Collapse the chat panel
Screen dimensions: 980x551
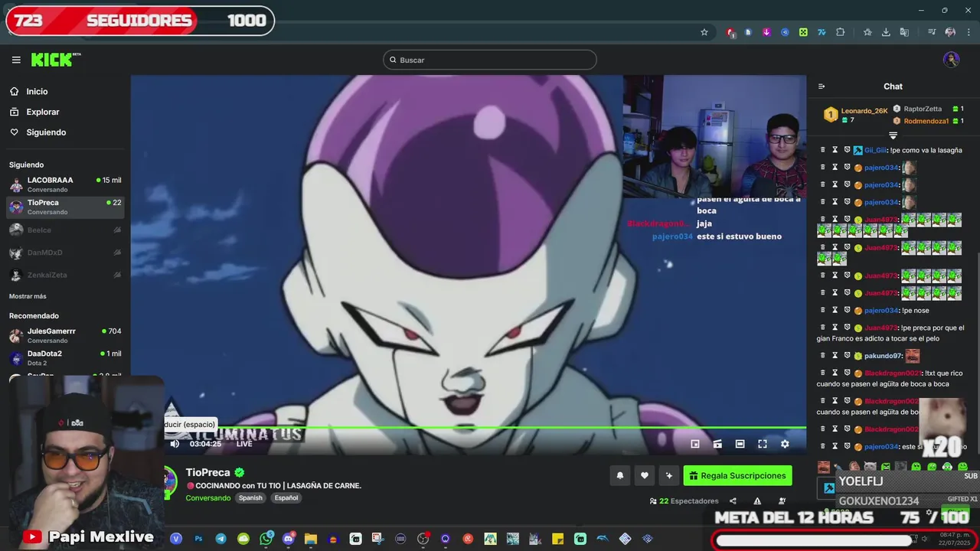pyautogui.click(x=822, y=86)
